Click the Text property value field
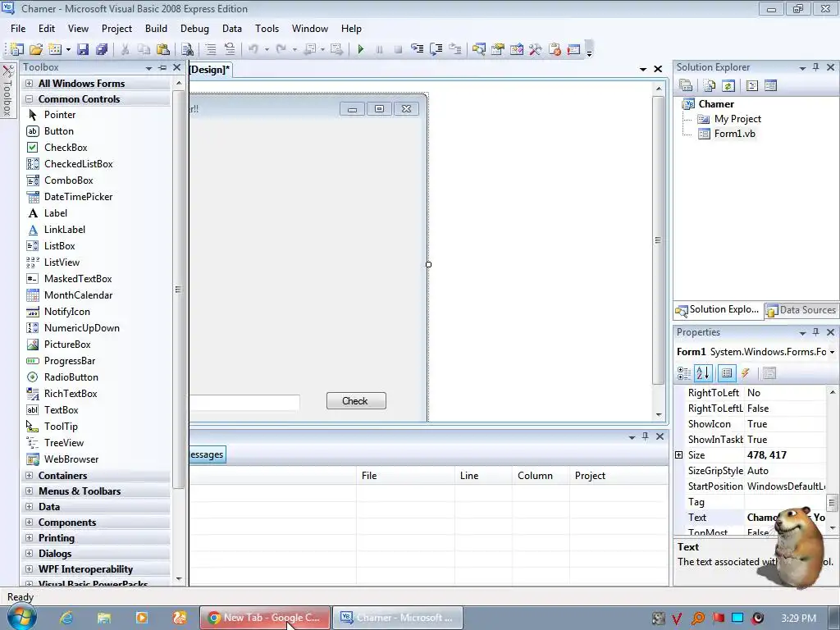Viewport: 840px width, 630px height. point(786,518)
